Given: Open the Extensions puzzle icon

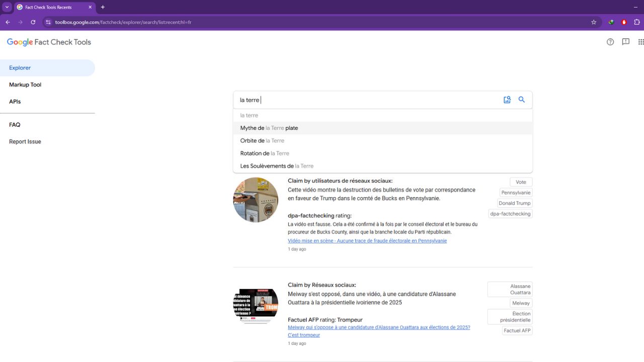Looking at the screenshot, I should (x=637, y=22).
